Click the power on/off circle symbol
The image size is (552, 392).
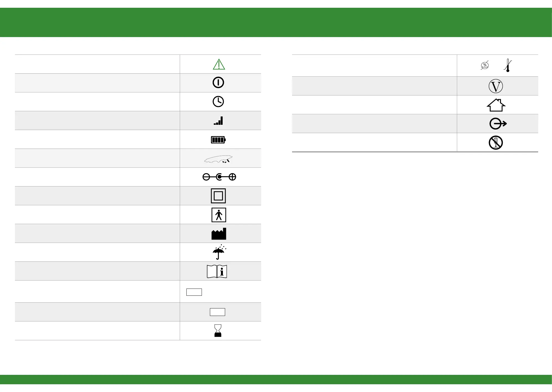(218, 82)
